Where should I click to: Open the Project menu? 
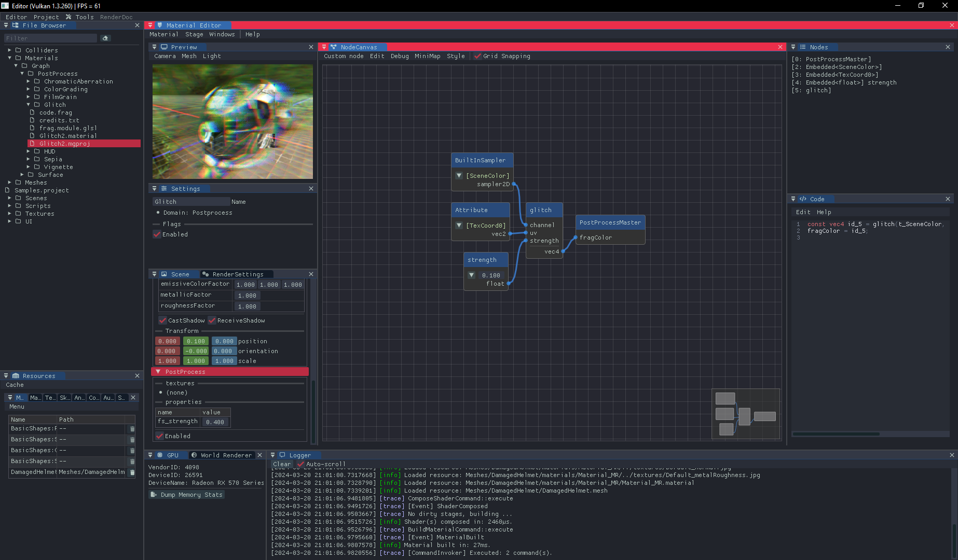[46, 17]
